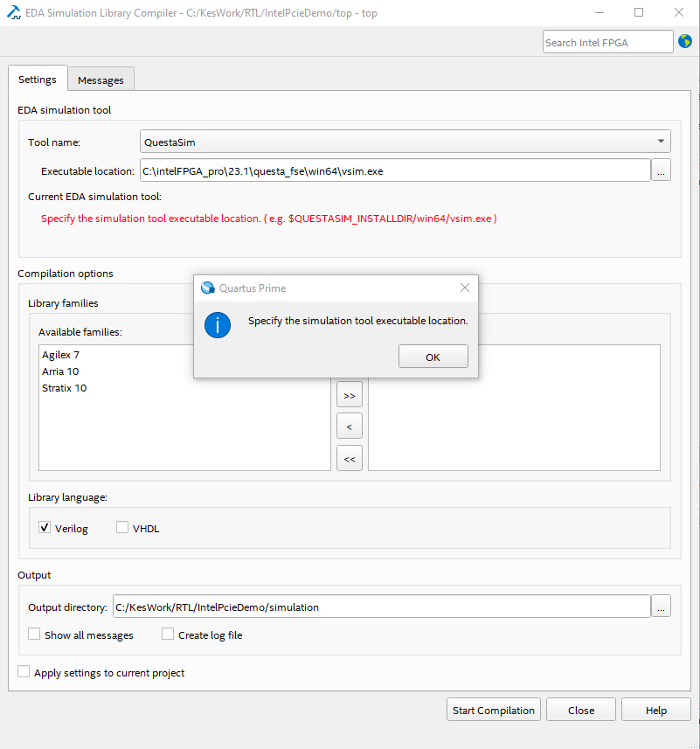
Task: Click the add all families (>>) button
Action: 350,394
